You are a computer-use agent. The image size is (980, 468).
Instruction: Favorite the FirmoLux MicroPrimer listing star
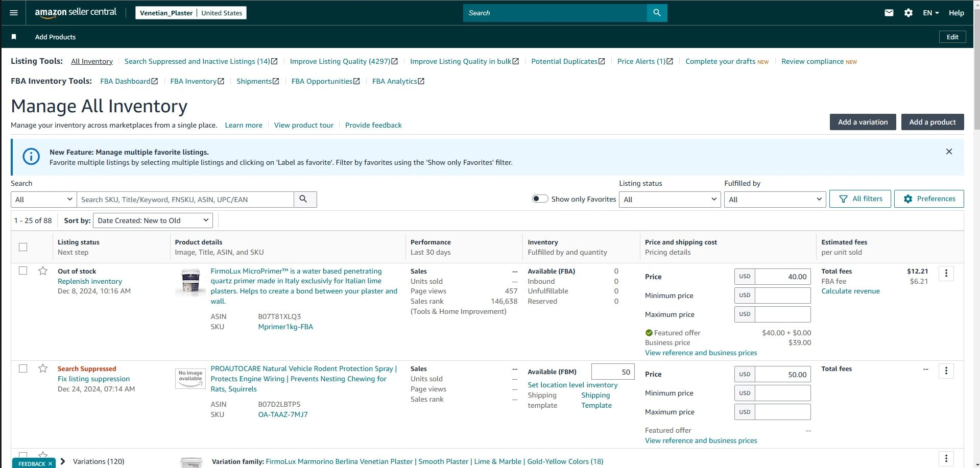[43, 270]
